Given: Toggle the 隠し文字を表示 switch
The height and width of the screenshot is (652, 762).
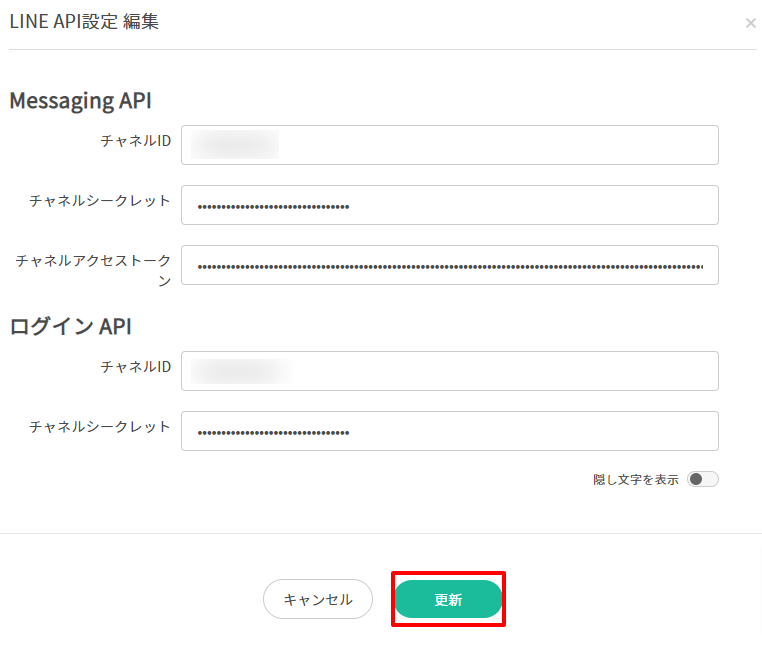Looking at the screenshot, I should point(703,479).
